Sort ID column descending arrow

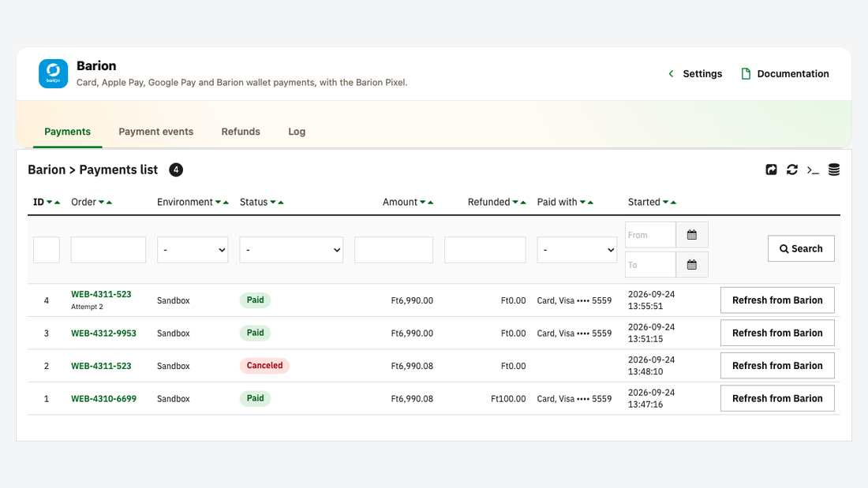(x=49, y=203)
